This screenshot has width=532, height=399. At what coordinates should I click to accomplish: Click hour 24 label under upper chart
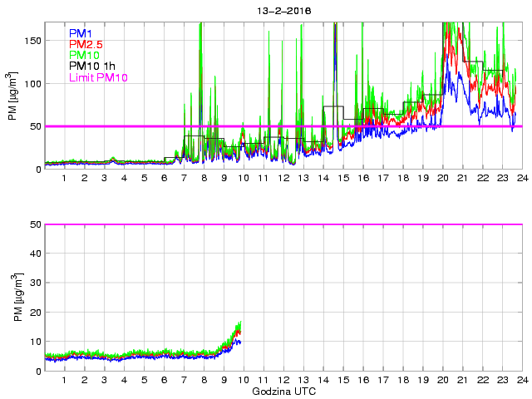[523, 178]
